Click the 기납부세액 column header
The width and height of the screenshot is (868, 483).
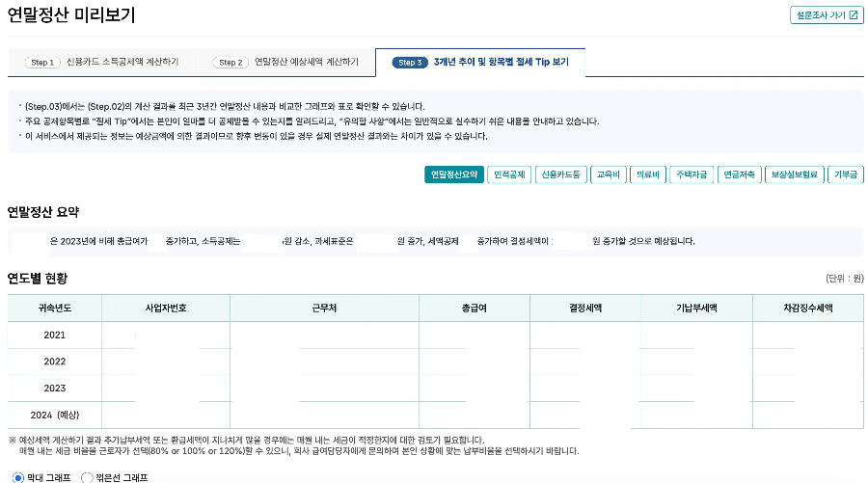pyautogui.click(x=697, y=309)
